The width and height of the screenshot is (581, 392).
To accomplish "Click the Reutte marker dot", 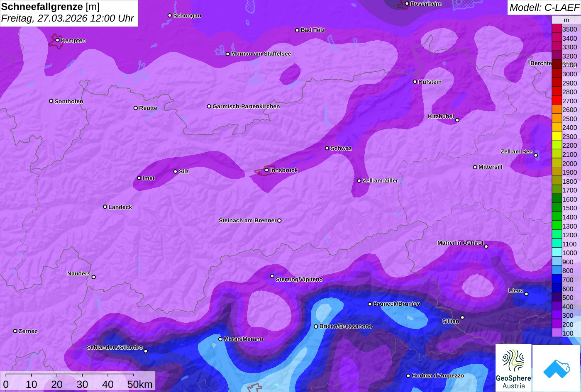I will (x=135, y=108).
